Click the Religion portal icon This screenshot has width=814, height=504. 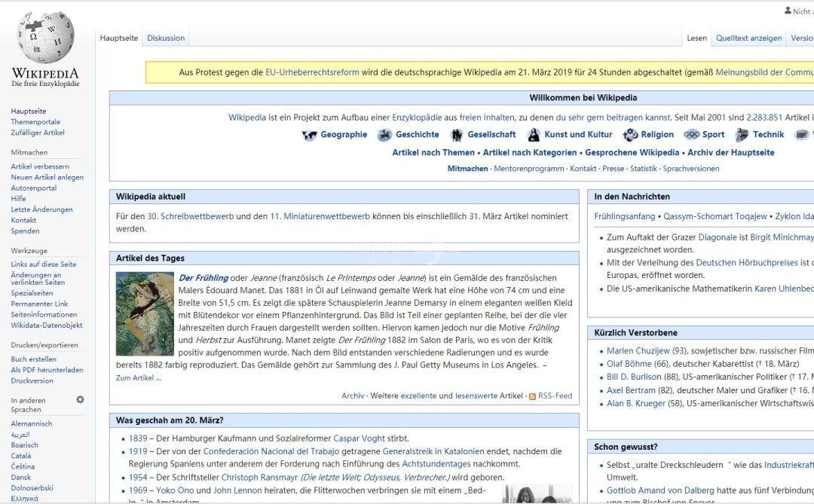[x=630, y=135]
